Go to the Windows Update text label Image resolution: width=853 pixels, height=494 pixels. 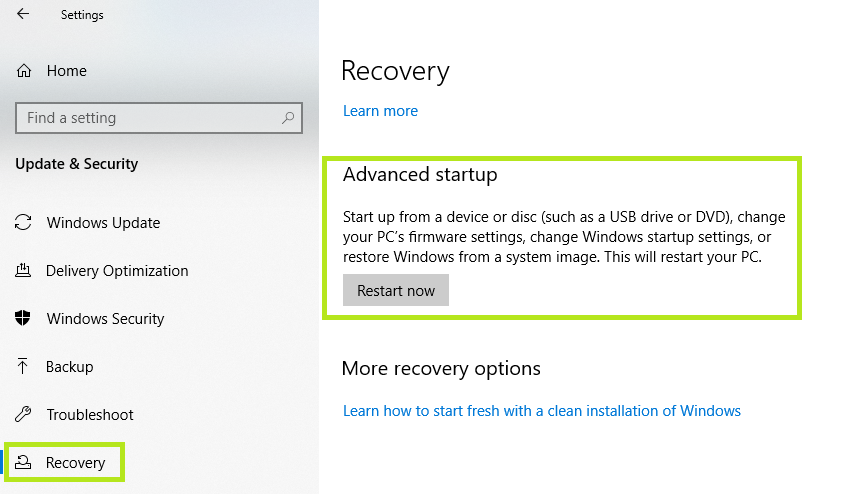(103, 223)
